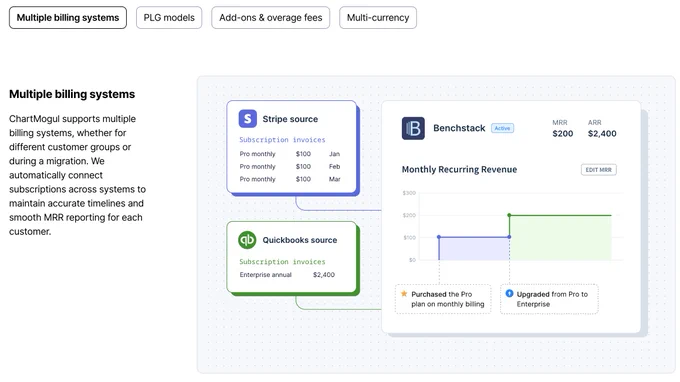
Task: Click the Quickbooks Subscription invoices label
Action: click(x=282, y=262)
